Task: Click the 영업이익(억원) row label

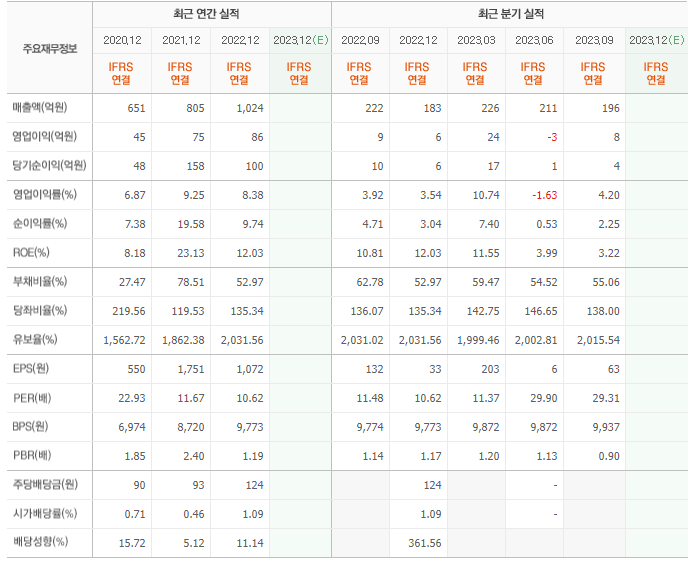Action: coord(45,136)
